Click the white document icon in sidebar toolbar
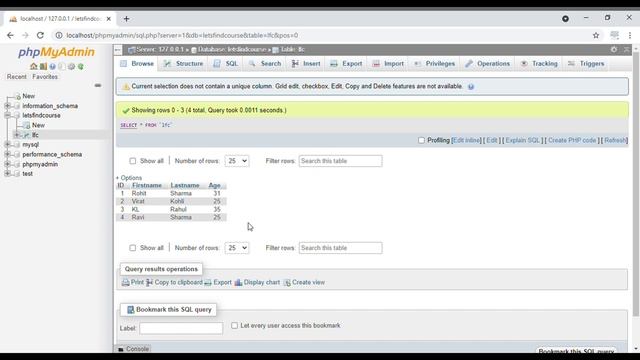Image resolution: width=640 pixels, height=360 pixels. [x=62, y=66]
